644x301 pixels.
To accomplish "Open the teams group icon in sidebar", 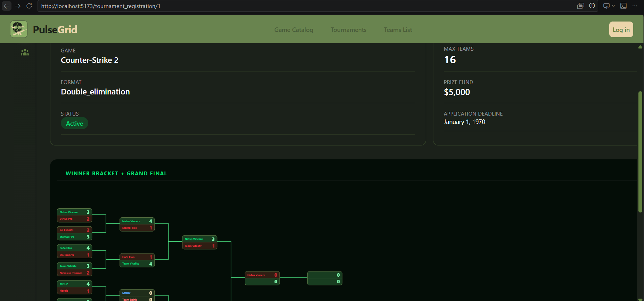I will click(x=25, y=52).
